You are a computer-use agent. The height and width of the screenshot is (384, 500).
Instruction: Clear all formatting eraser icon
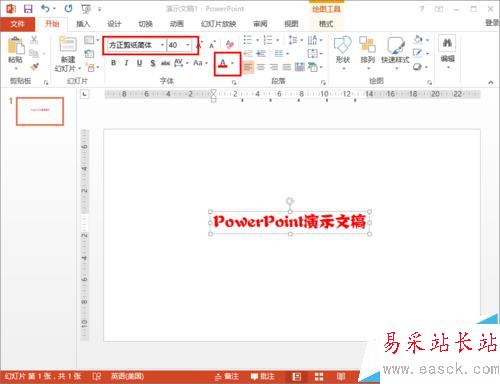[x=230, y=44]
